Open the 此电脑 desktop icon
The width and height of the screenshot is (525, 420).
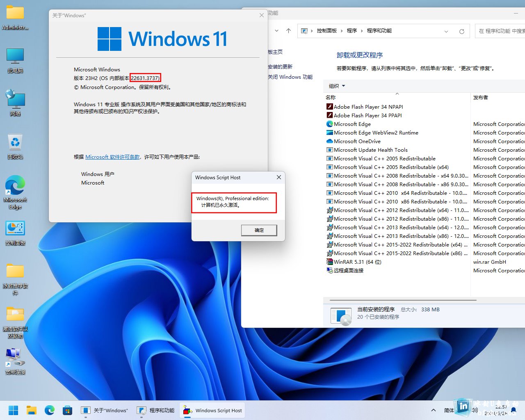15,60
